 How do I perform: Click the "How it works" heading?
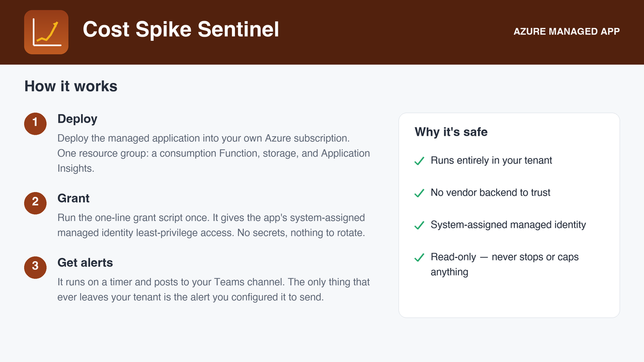(71, 86)
